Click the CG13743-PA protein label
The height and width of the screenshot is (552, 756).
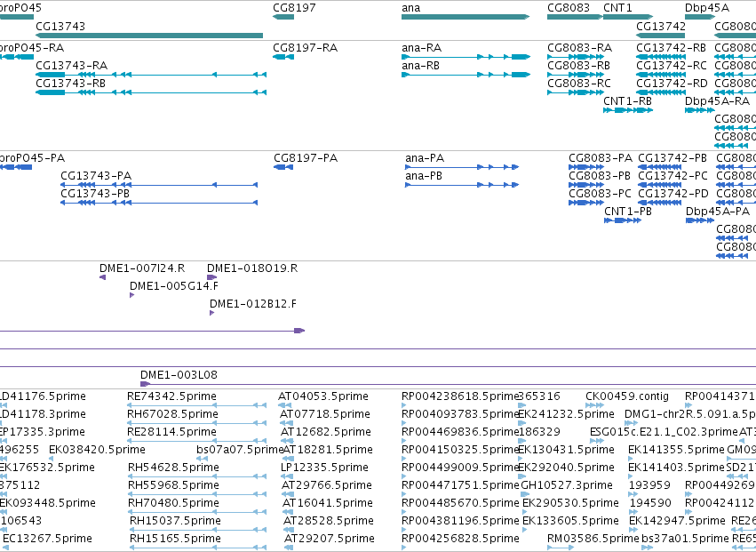pyautogui.click(x=96, y=176)
